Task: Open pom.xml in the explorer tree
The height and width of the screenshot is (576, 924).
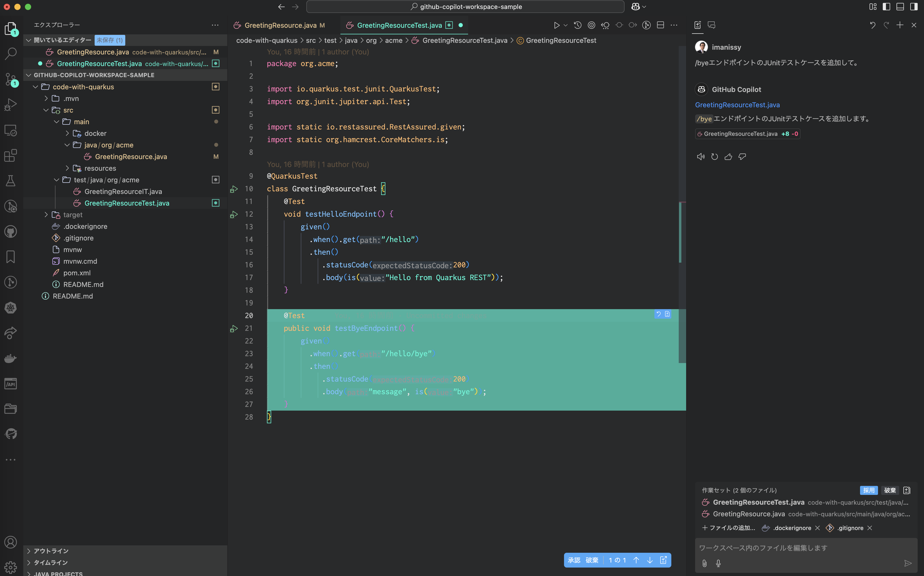Action: coord(77,273)
